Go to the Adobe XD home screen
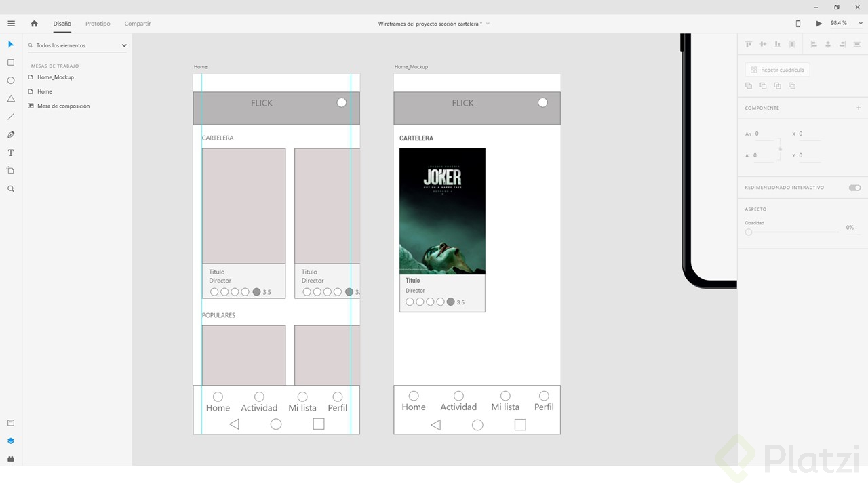The image size is (868, 488). pyautogui.click(x=34, y=24)
